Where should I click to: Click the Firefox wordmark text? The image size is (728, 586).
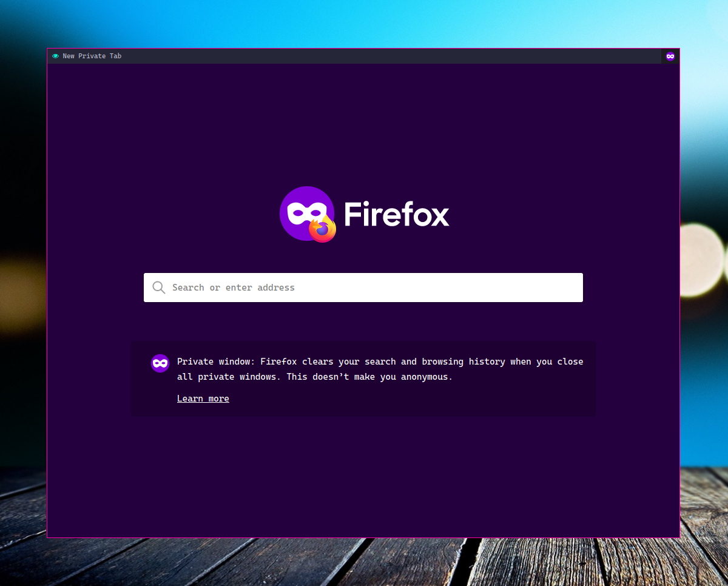(x=397, y=214)
